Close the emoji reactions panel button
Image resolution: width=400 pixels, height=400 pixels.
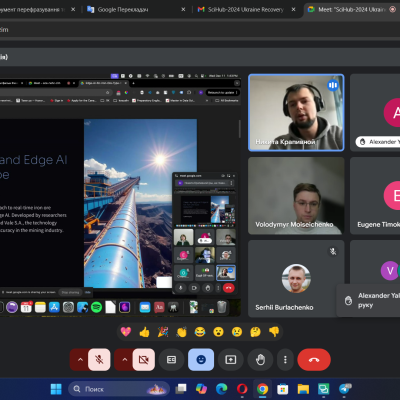click(201, 360)
